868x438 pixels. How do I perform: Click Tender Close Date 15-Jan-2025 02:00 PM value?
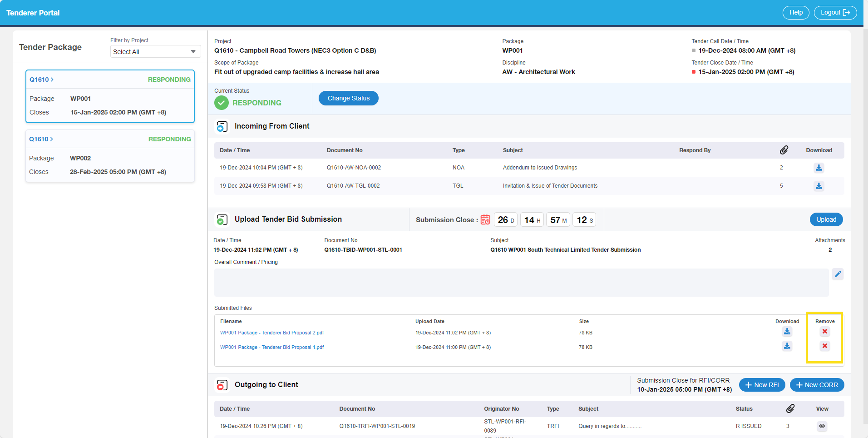point(746,72)
